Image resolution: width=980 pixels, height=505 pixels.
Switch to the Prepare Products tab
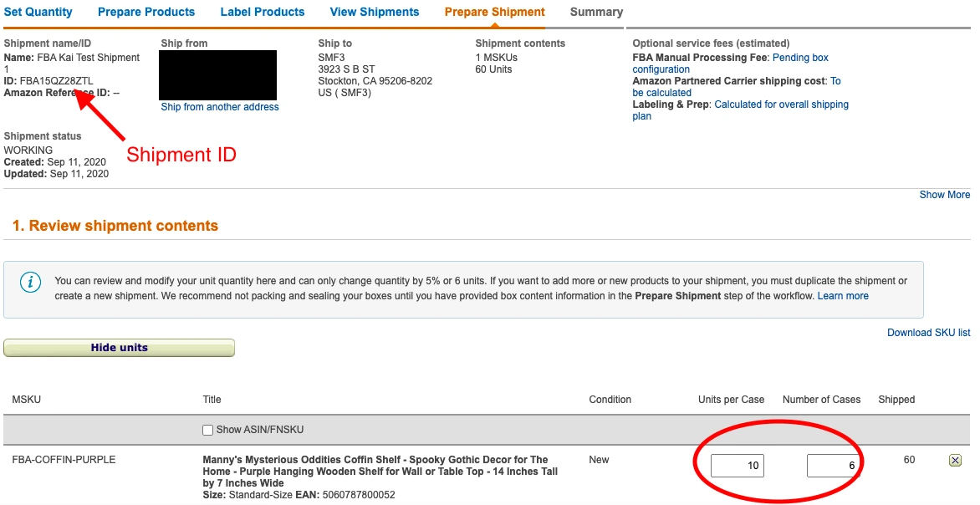click(146, 12)
